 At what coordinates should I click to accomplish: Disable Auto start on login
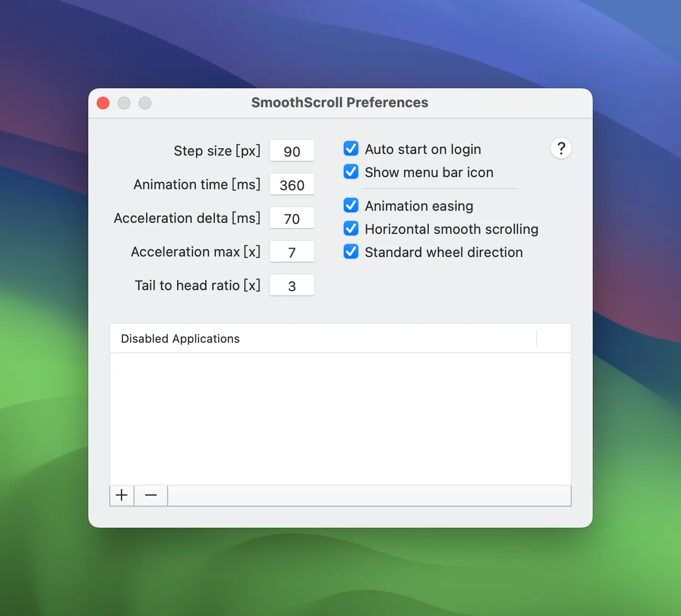[350, 148]
